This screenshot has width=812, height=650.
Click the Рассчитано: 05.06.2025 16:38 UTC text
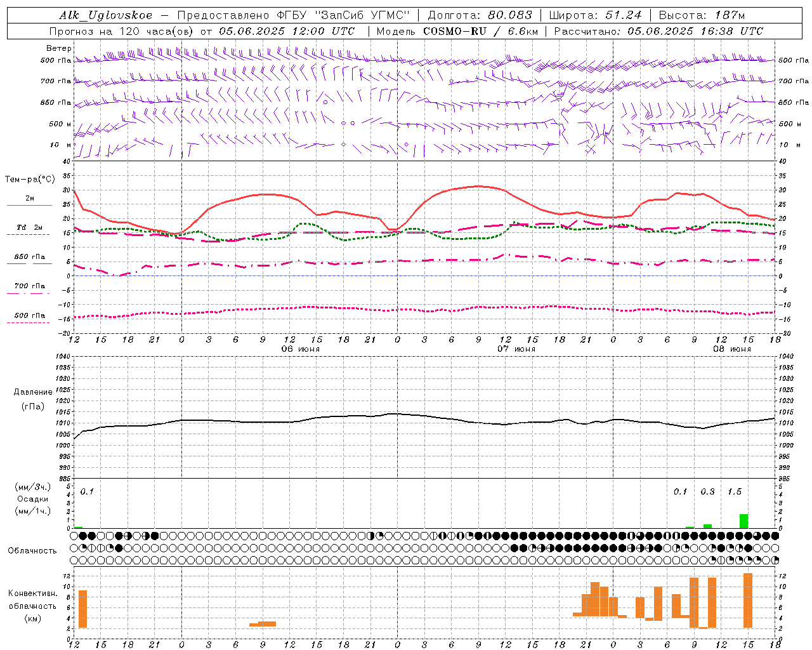tap(658, 31)
